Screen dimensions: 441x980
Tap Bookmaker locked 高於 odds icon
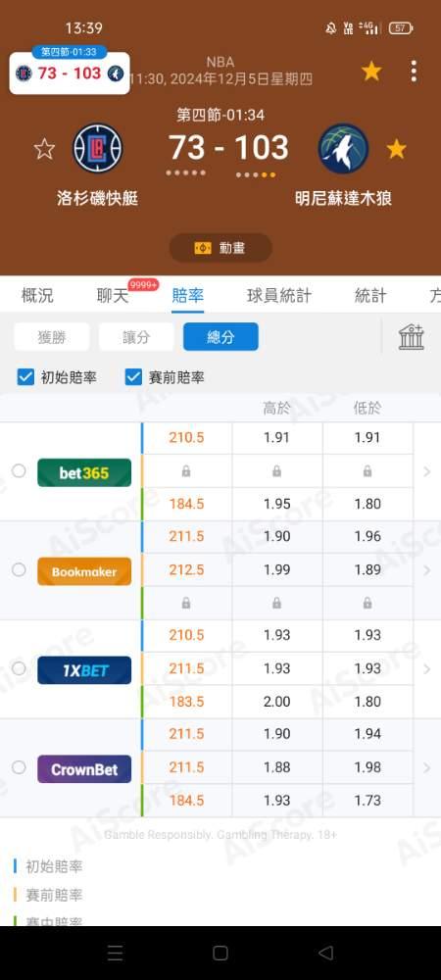[276, 604]
